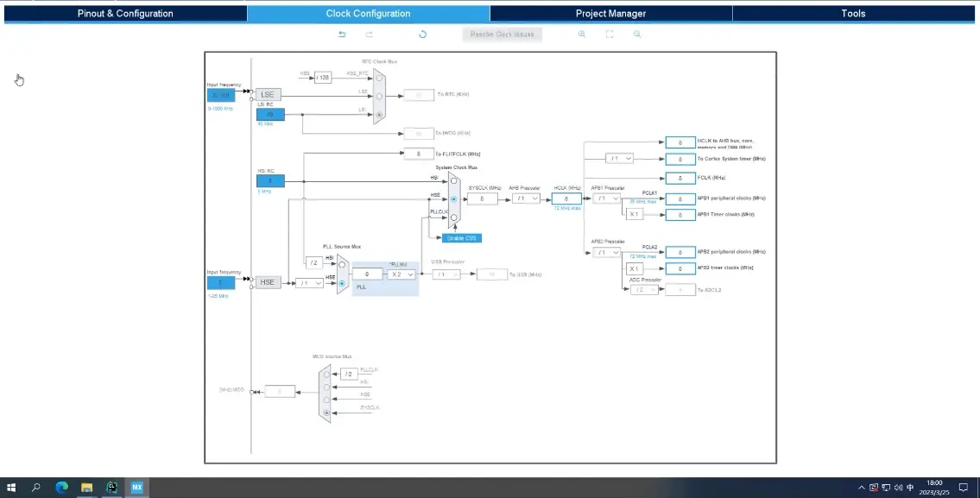980x498 pixels.
Task: Select HSE_RTC in RTC Clock Mux
Action: pyautogui.click(x=379, y=78)
